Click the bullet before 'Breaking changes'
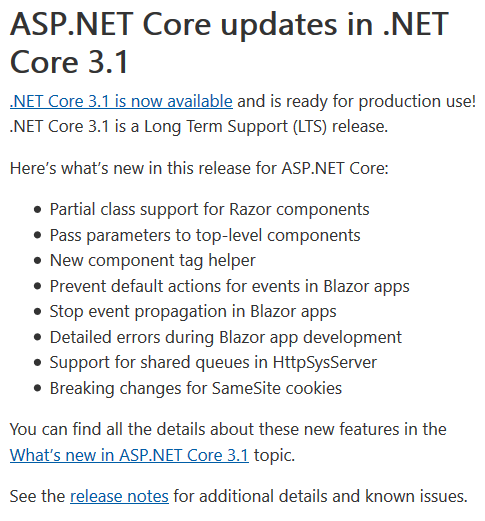This screenshot has height=521, width=485. (x=38, y=388)
